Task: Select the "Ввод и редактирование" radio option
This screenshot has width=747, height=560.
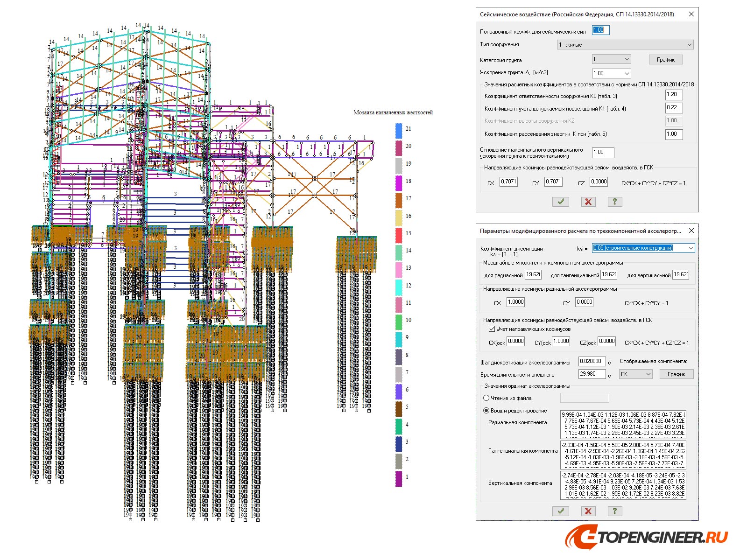Action: click(x=486, y=411)
